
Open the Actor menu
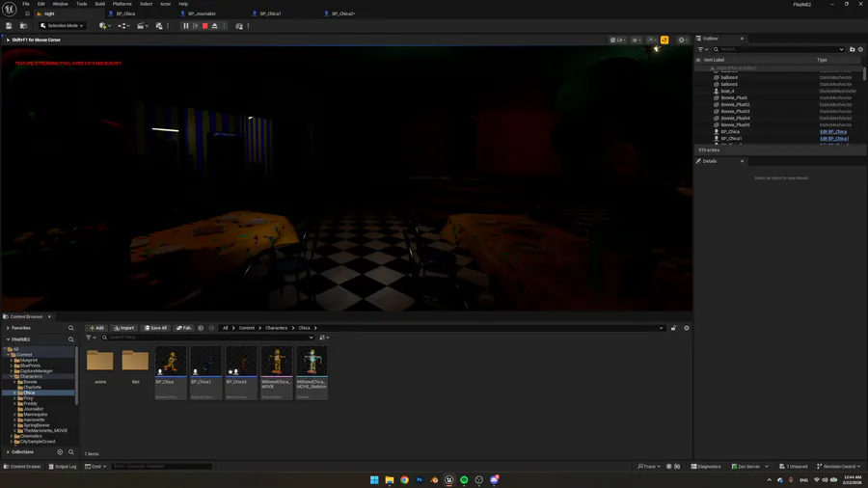point(165,4)
